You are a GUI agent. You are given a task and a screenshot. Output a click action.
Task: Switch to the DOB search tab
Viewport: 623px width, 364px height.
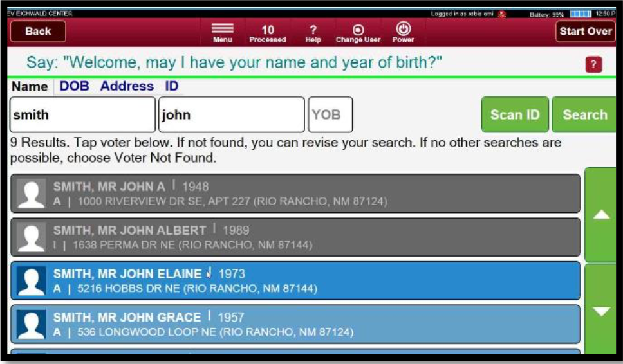tap(74, 86)
